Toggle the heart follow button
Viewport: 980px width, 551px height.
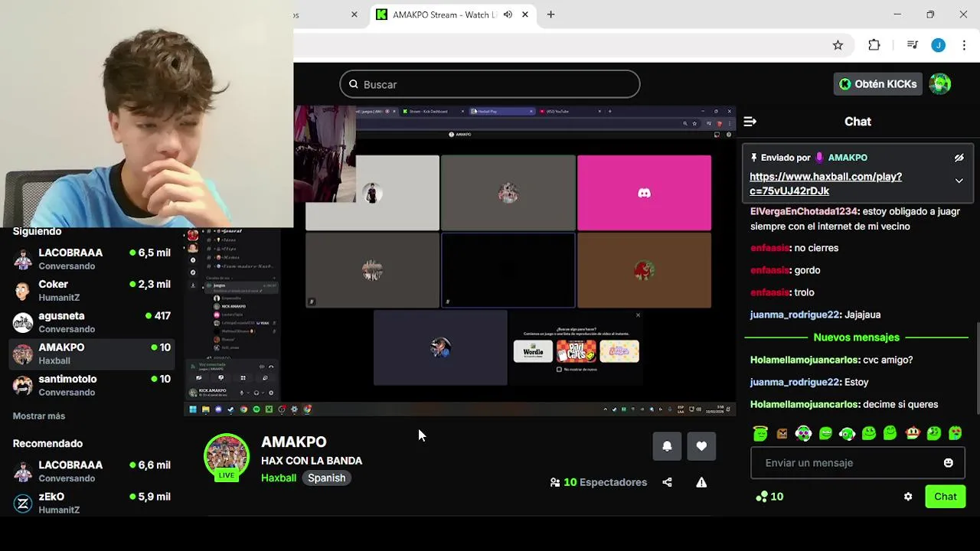(701, 446)
